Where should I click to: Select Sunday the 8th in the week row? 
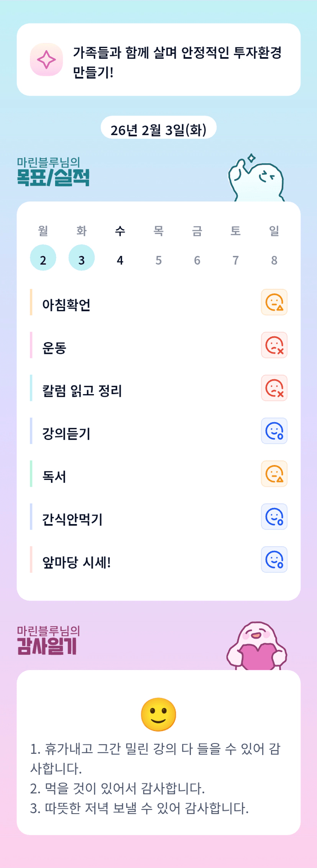click(x=274, y=260)
